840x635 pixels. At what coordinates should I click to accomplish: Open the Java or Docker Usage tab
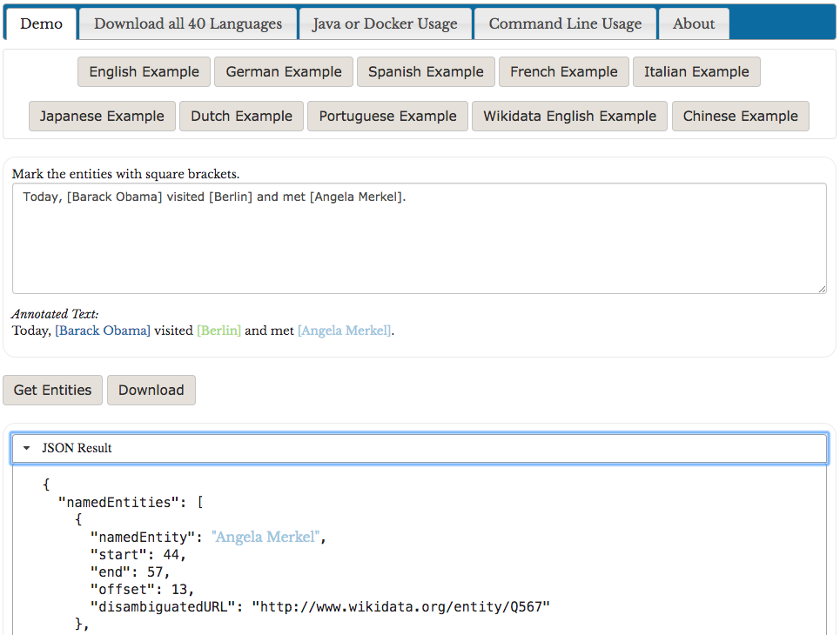pos(385,23)
